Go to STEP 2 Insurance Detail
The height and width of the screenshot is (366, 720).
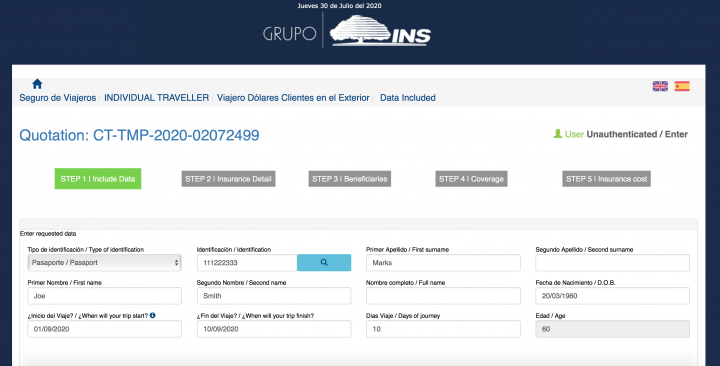(x=228, y=179)
